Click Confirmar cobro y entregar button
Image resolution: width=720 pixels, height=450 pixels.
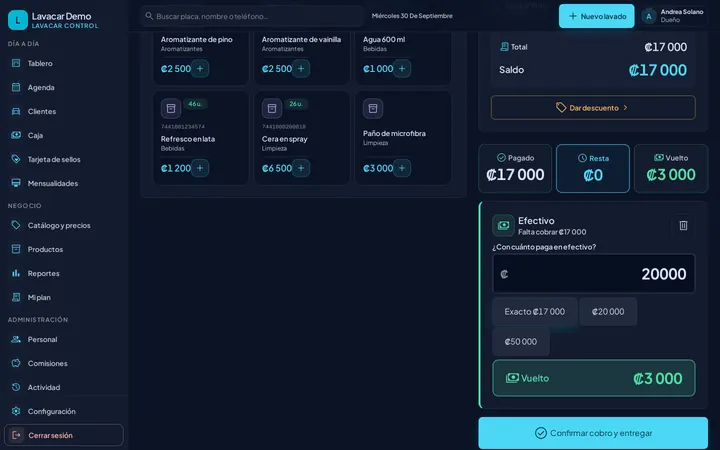coord(593,433)
